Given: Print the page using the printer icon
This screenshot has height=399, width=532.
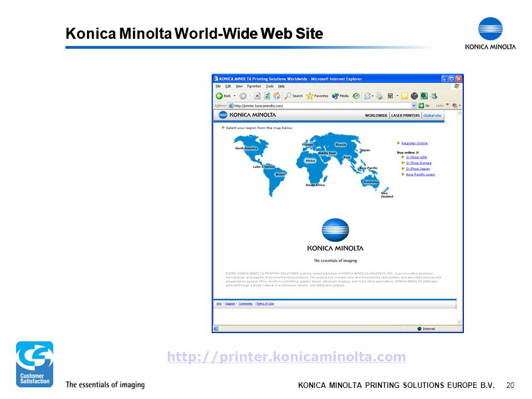Looking at the screenshot, I should (x=379, y=96).
